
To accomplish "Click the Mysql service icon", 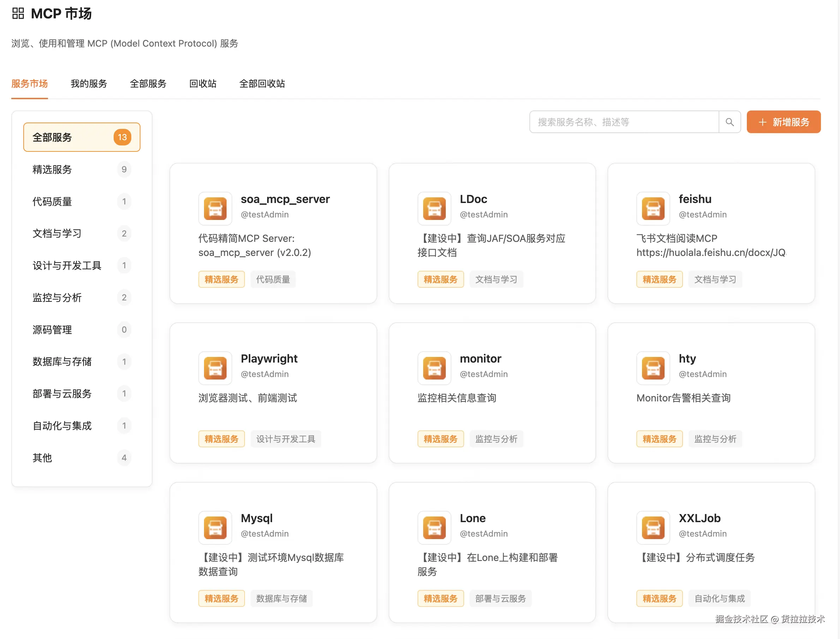I will pyautogui.click(x=215, y=527).
